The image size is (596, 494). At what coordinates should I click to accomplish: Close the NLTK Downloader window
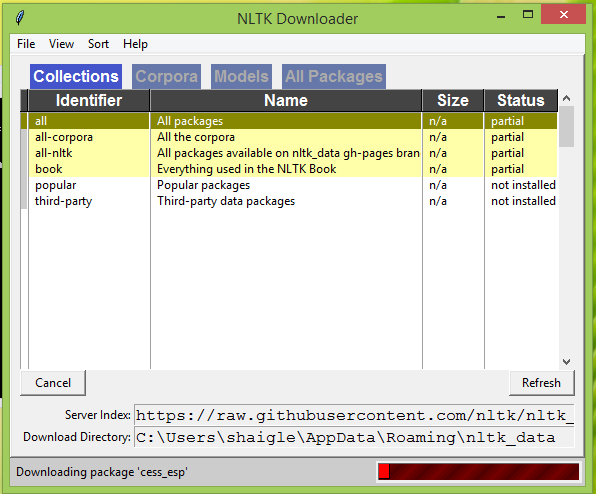click(x=563, y=14)
